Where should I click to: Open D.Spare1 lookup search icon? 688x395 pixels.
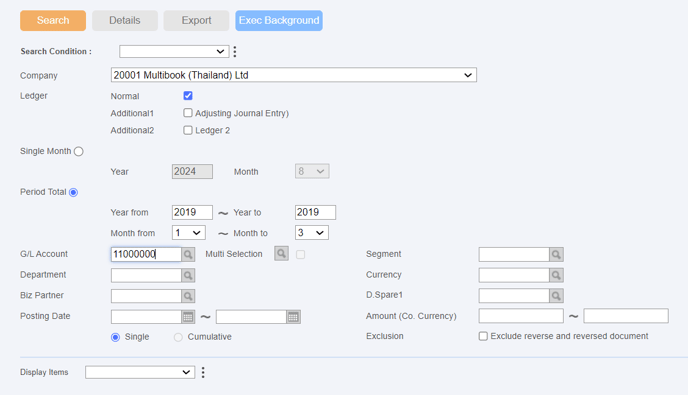(x=556, y=296)
